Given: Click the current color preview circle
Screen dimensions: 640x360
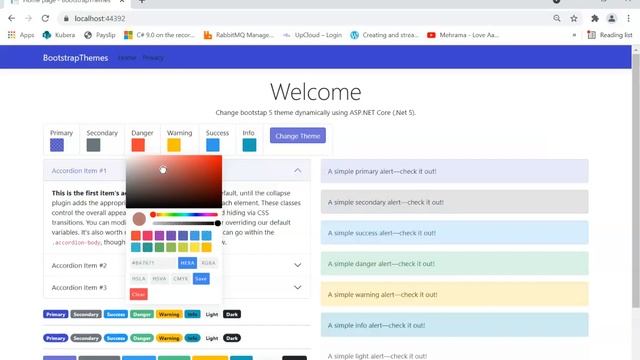Looking at the screenshot, I should (x=139, y=219).
